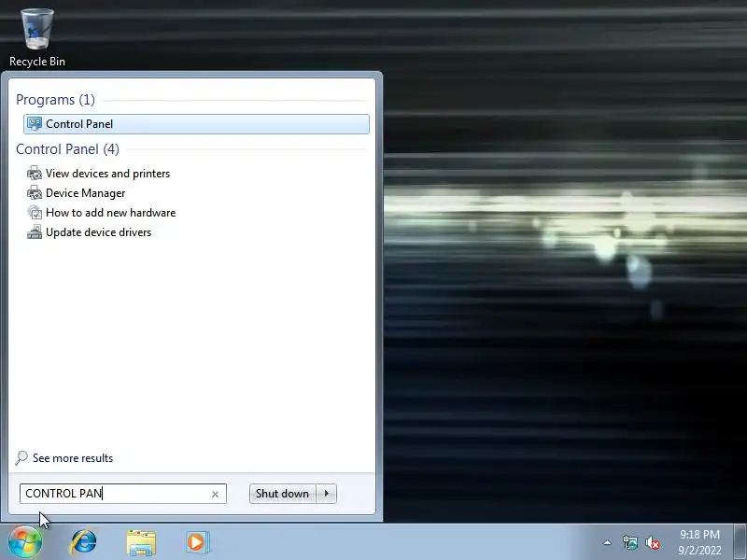Image resolution: width=747 pixels, height=560 pixels.
Task: Clear the search box with X
Action: tap(215, 495)
